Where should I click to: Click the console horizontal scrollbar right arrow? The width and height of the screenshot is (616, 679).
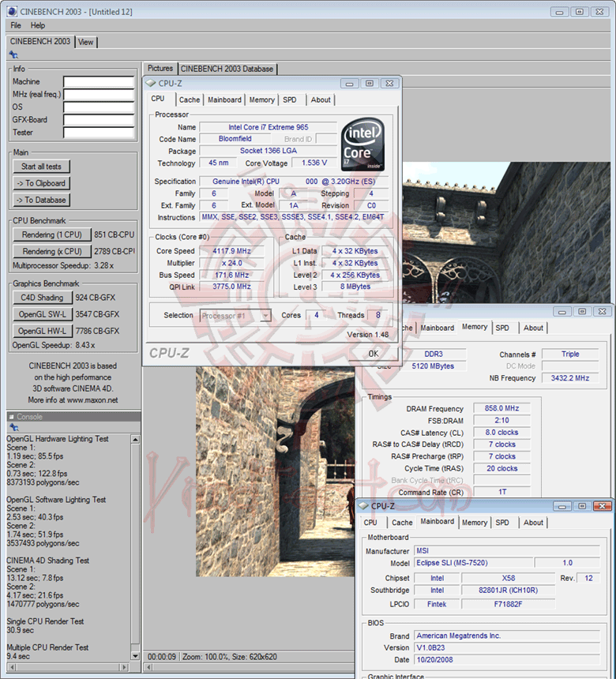coord(124,667)
